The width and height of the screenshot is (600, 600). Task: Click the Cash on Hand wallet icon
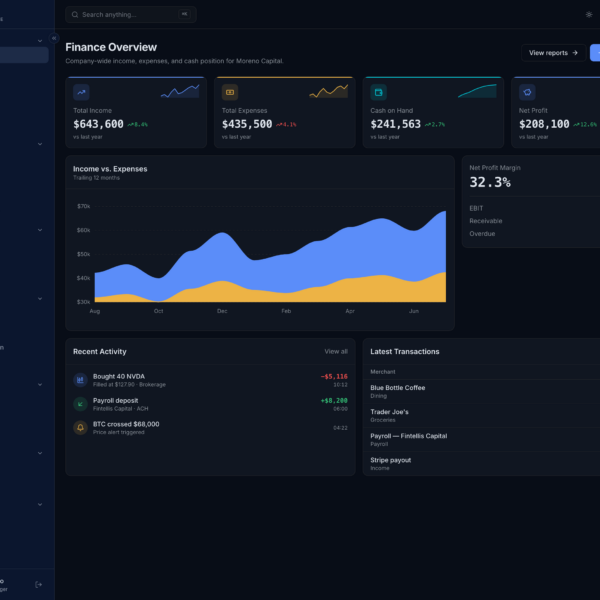(x=378, y=92)
